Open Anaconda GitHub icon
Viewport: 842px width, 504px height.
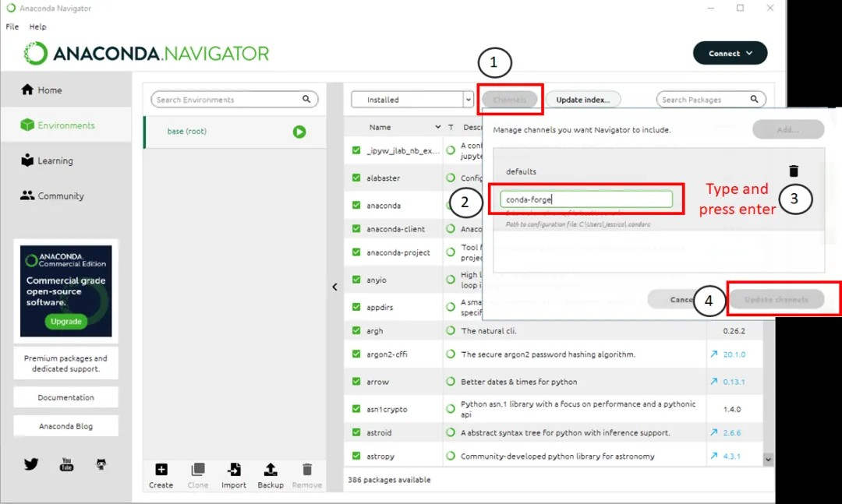pyautogui.click(x=101, y=464)
